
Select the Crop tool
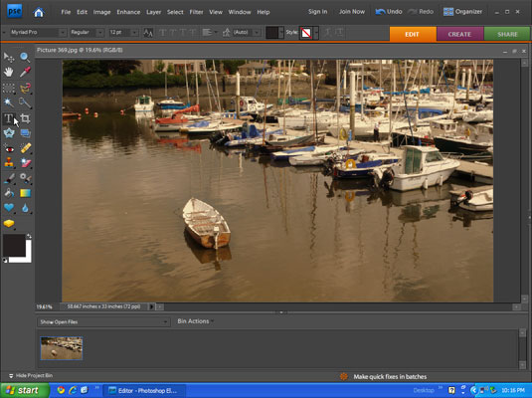pos(25,118)
